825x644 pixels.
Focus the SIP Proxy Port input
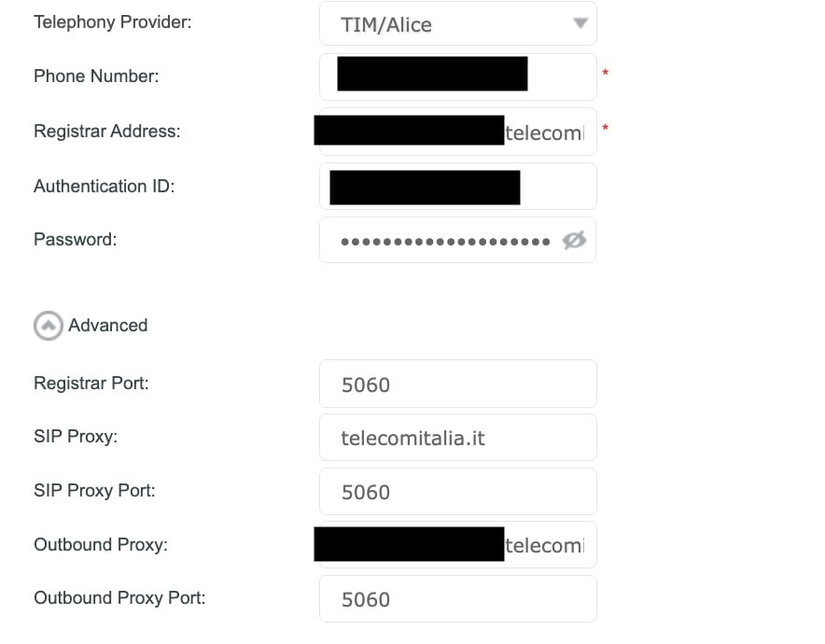point(457,492)
